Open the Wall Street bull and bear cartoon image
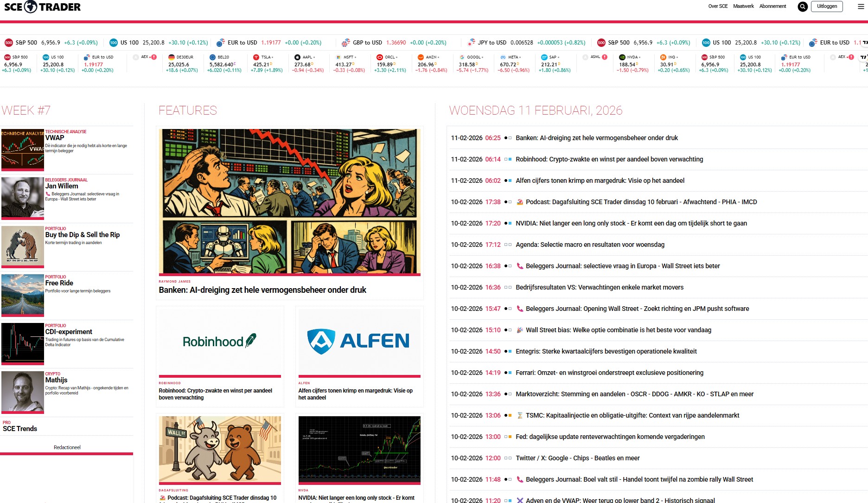 tap(220, 450)
